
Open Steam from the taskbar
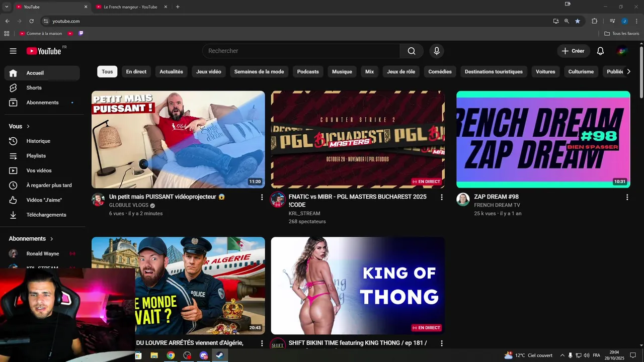220,355
